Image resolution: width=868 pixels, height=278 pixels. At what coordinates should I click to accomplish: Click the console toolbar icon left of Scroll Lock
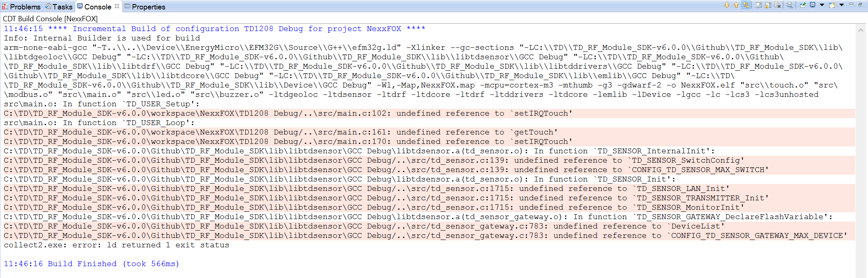[x=758, y=5]
